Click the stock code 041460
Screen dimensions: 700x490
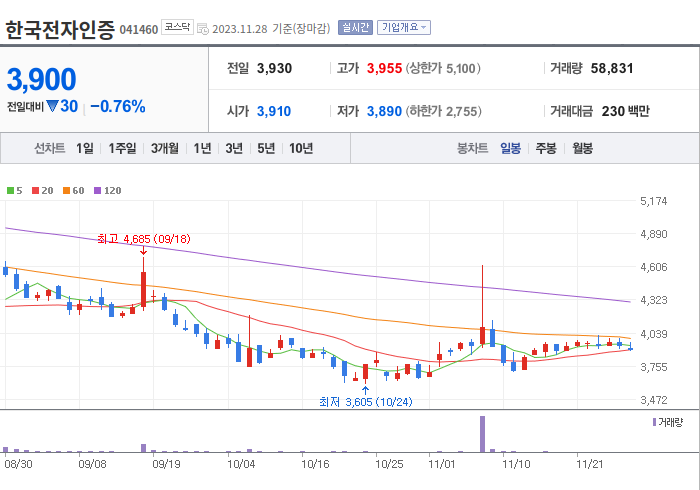[x=139, y=30]
